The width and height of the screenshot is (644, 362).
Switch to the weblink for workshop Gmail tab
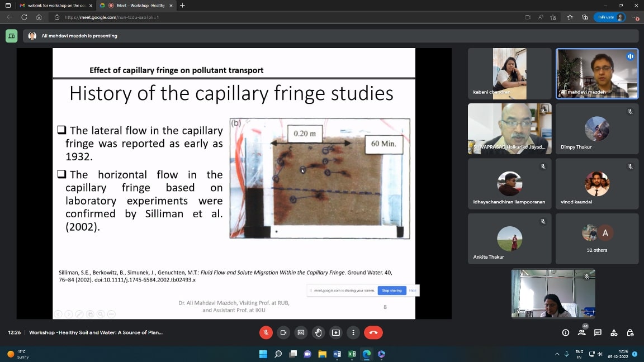coord(54,5)
